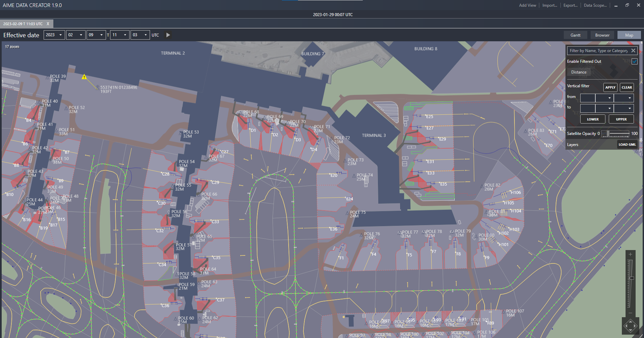Image resolution: width=644 pixels, height=338 pixels.
Task: Click the yellow warning triangle on map
Action: pyautogui.click(x=84, y=77)
